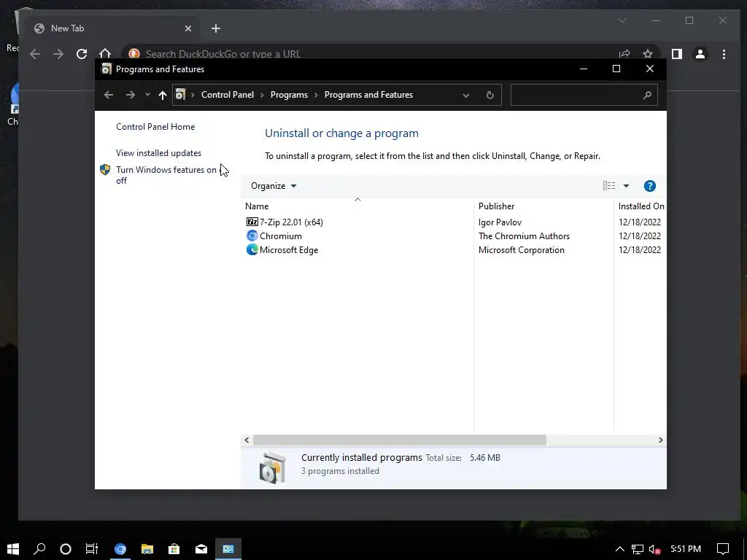Open View installed updates link
Viewport: 747px width, 560px height.
(x=158, y=153)
